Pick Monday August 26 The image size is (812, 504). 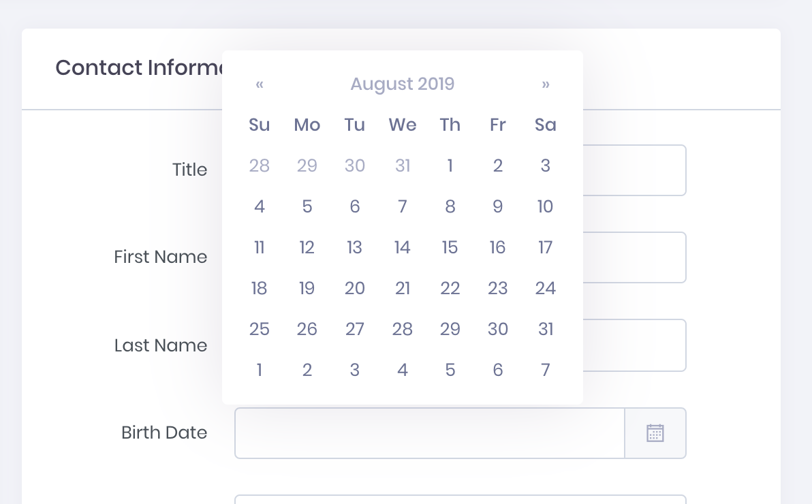[x=307, y=329]
